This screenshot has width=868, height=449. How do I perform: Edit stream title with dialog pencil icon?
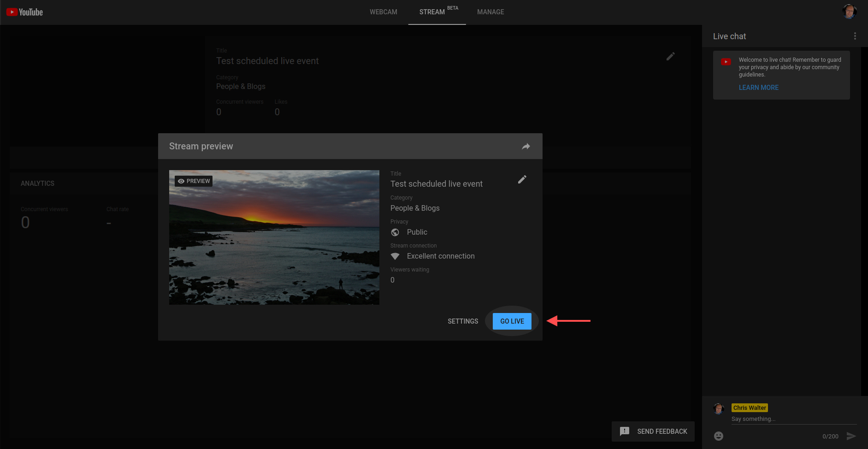pos(522,180)
